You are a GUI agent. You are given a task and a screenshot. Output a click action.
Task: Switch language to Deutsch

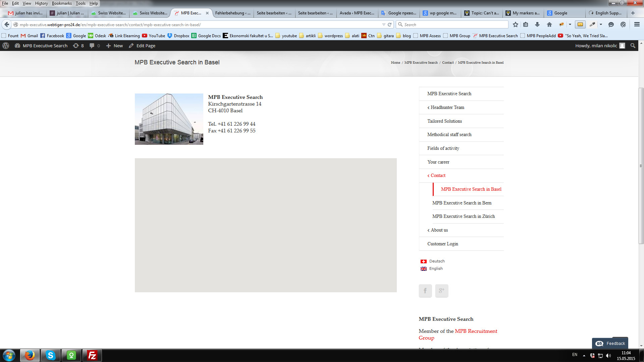coord(437,261)
